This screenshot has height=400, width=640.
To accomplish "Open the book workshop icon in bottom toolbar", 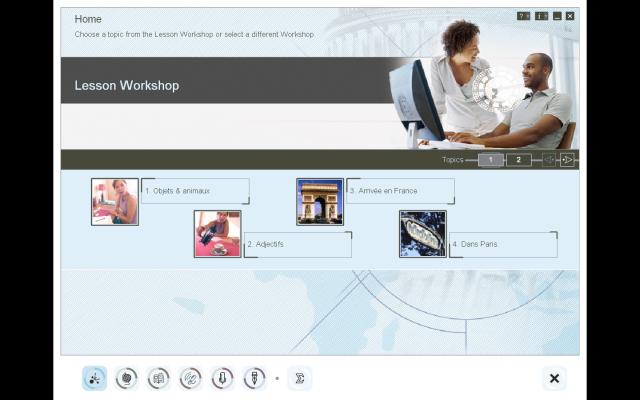I will (159, 378).
